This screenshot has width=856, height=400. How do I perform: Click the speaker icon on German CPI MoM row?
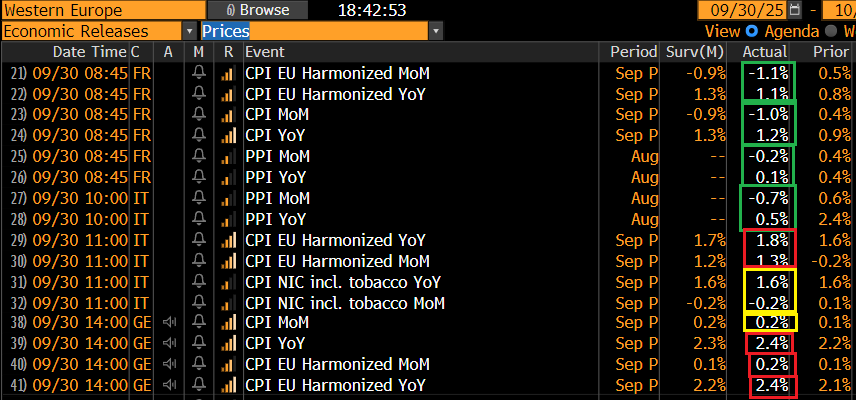(x=168, y=323)
